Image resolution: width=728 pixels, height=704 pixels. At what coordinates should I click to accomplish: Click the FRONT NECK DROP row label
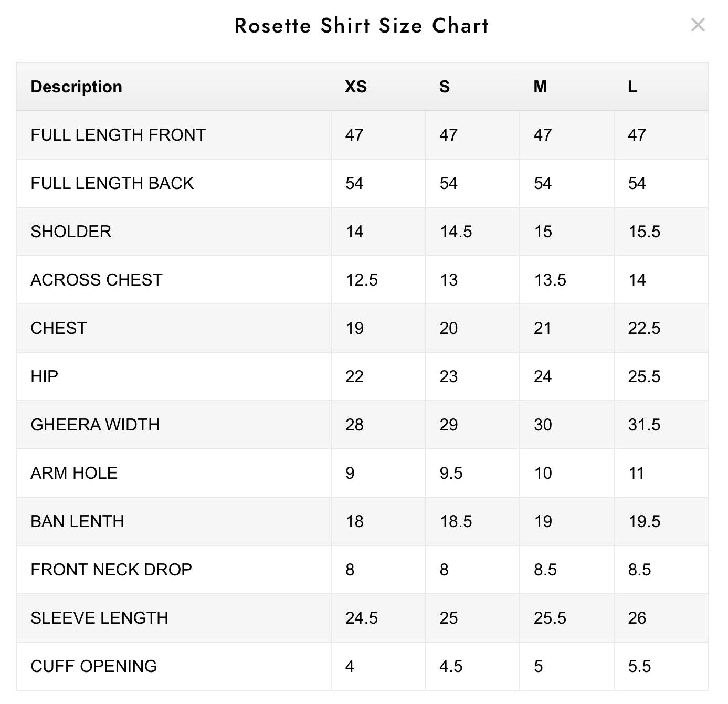pos(111,570)
